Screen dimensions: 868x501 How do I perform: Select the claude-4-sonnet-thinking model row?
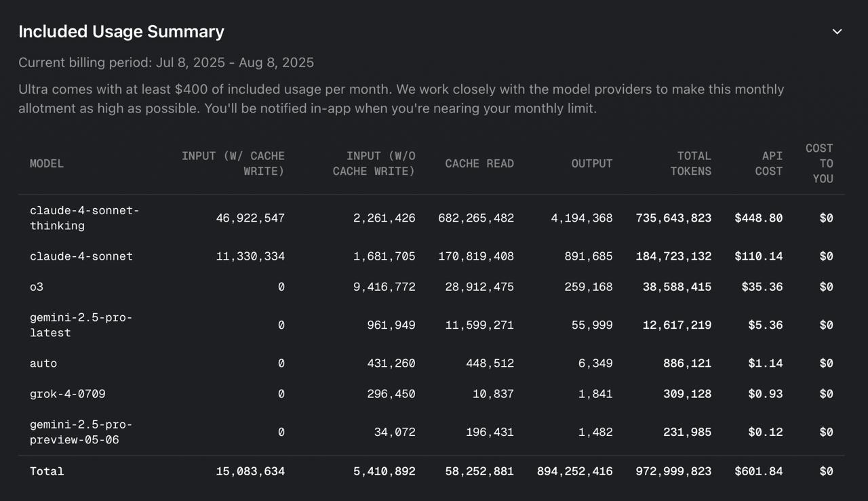(84, 218)
